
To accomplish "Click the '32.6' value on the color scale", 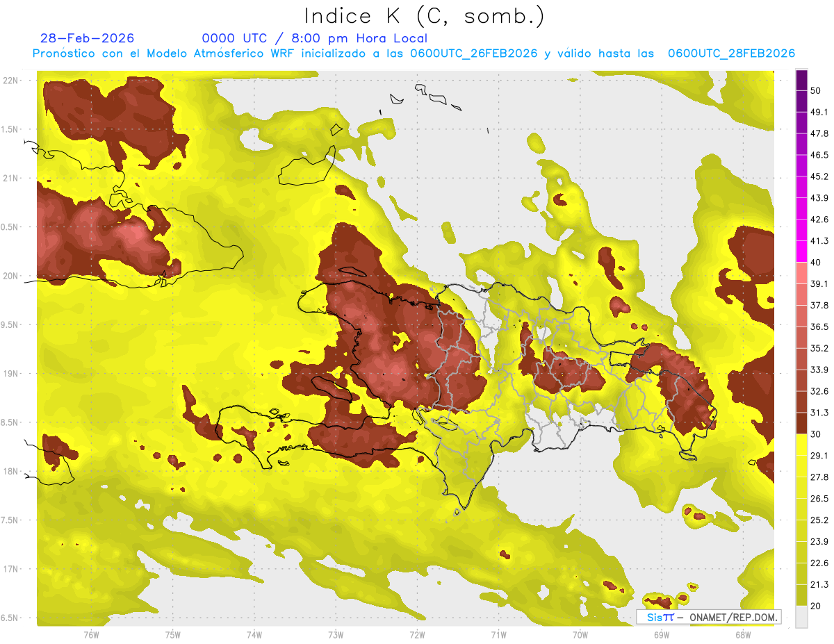I will tap(819, 391).
